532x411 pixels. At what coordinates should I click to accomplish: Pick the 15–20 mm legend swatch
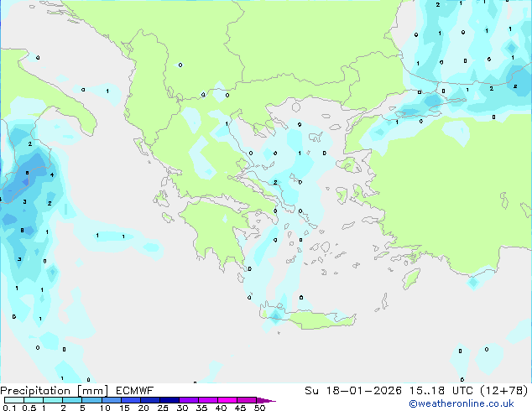131,400
